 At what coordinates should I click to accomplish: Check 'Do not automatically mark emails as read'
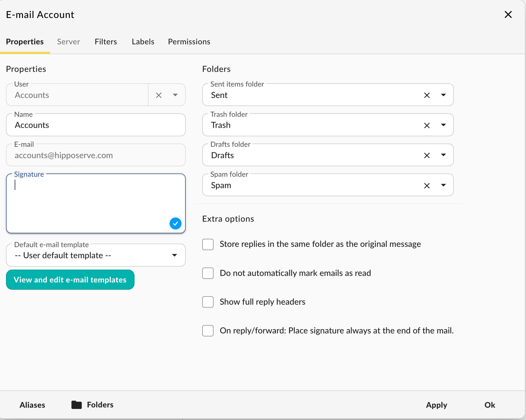(x=208, y=273)
